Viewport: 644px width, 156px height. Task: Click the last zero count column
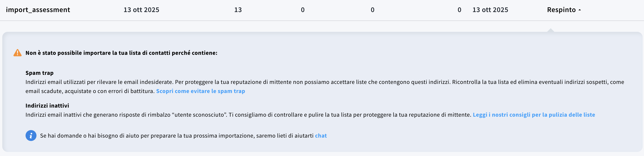click(460, 10)
